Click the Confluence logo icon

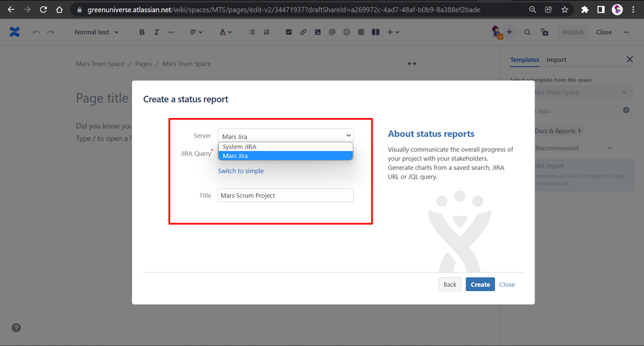click(x=15, y=32)
